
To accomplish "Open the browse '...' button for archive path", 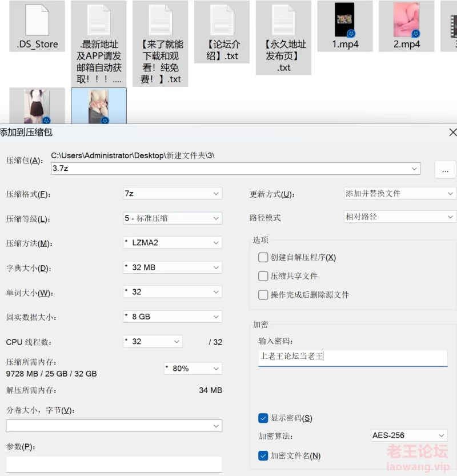I will [x=445, y=169].
